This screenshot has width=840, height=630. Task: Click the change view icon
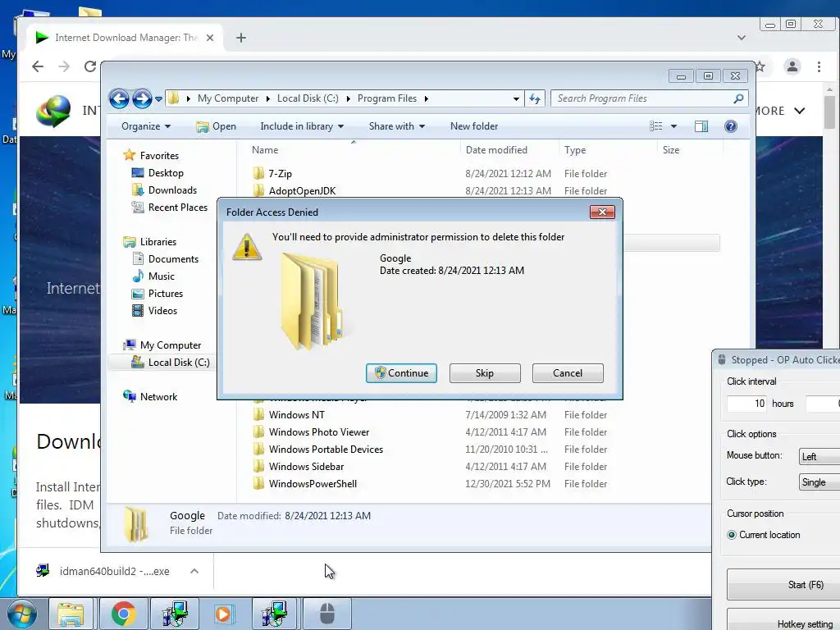coord(655,126)
